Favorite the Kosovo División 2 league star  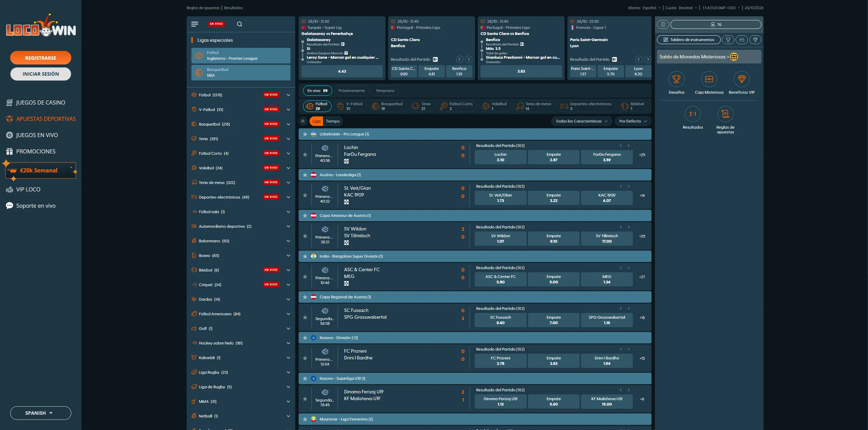305,338
